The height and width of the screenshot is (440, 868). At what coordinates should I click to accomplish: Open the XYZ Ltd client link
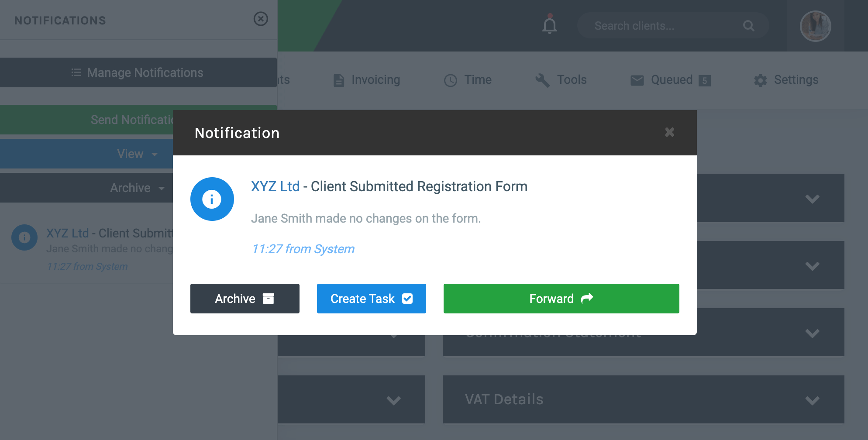(x=275, y=186)
